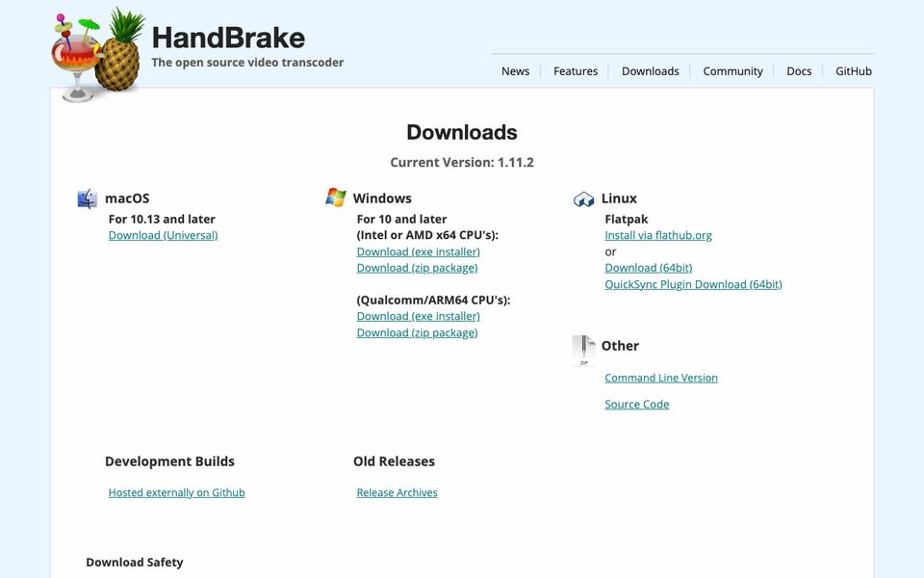This screenshot has height=578, width=924.
Task: Open the News menu item
Action: tap(515, 71)
